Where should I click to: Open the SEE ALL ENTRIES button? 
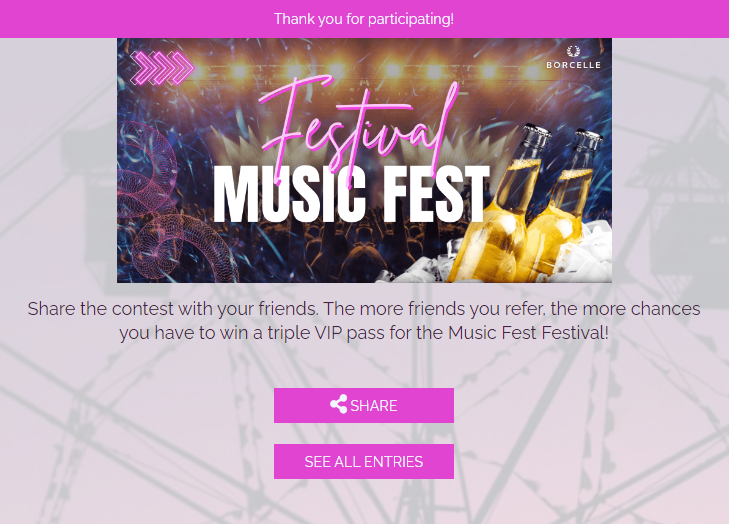[364, 461]
